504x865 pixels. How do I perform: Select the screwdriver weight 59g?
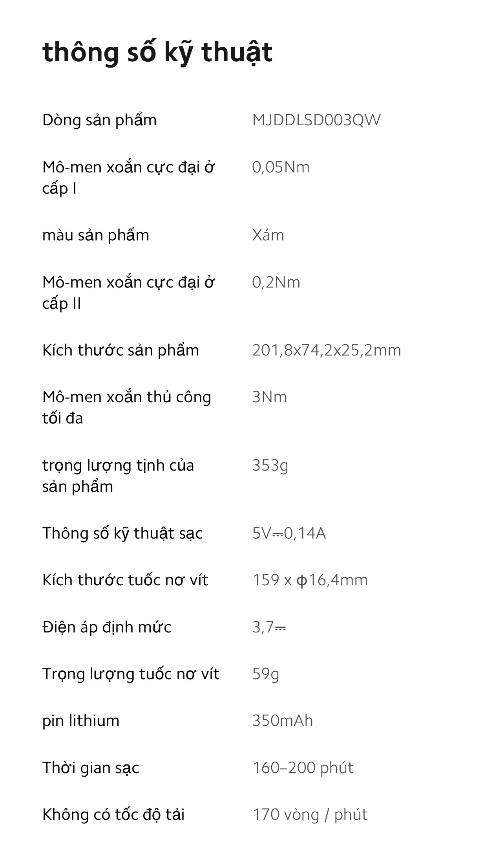(266, 674)
